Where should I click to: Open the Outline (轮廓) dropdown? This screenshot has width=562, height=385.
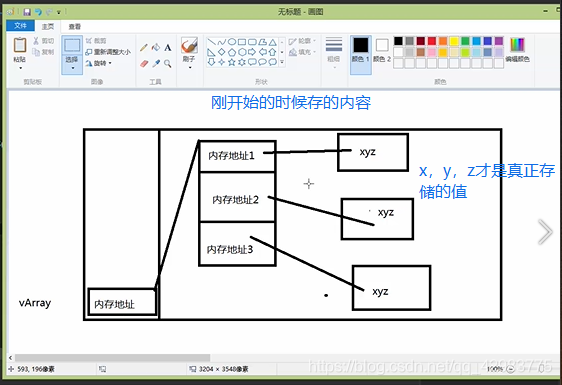coord(303,41)
